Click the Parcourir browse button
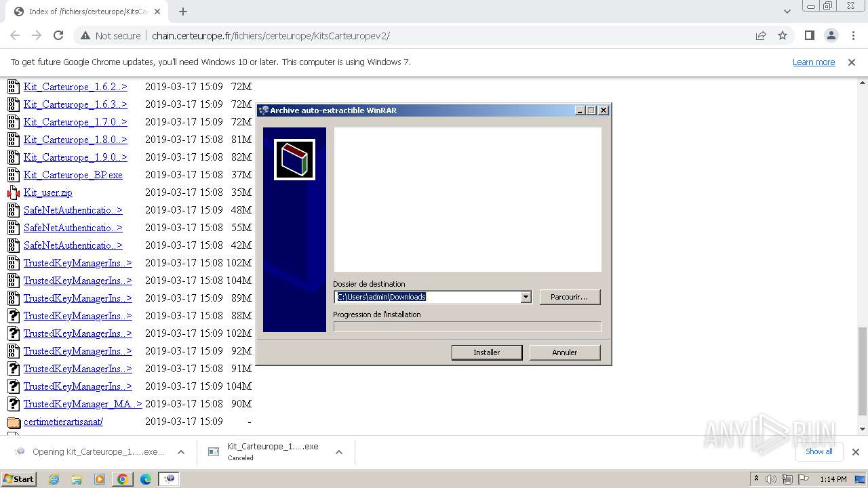This screenshot has height=488, width=868. tap(570, 297)
